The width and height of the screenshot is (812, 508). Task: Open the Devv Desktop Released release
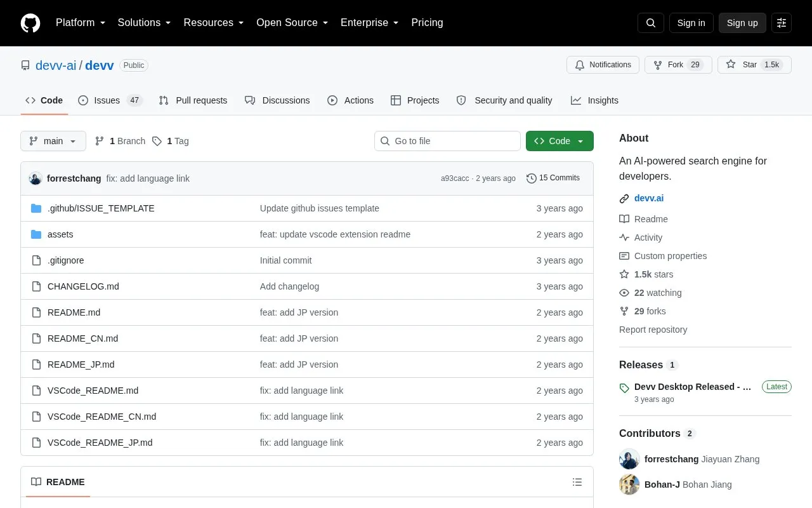(x=693, y=387)
